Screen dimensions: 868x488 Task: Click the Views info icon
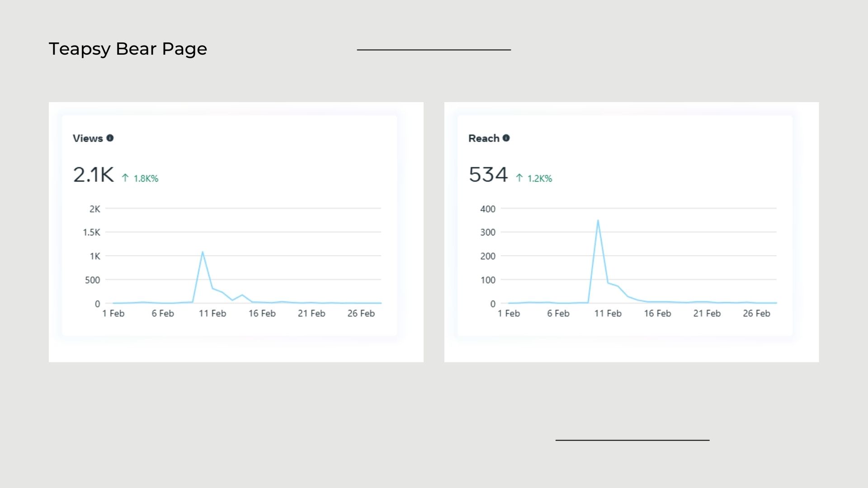click(110, 138)
